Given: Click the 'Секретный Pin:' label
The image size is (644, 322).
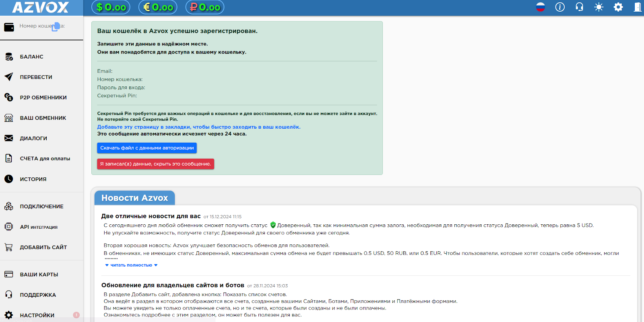Looking at the screenshot, I should (x=117, y=96).
